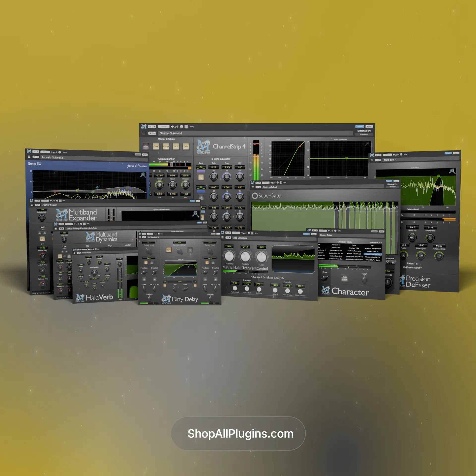Toggle the EQ master enable button
Screen dimensions: 476x476
coord(176,147)
